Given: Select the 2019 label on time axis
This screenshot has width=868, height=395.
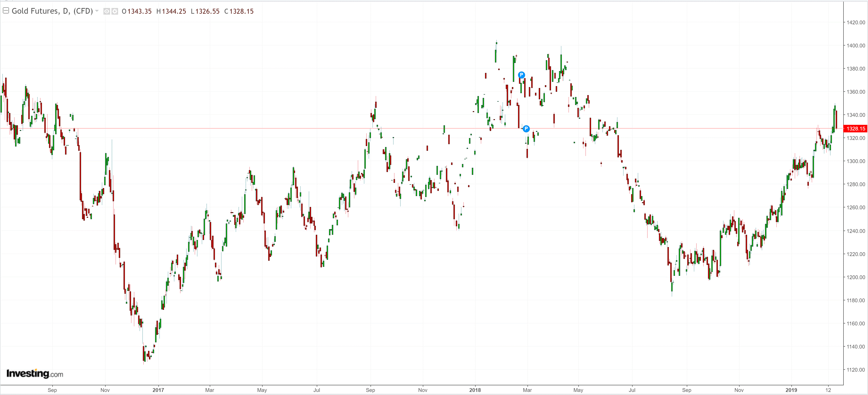Looking at the screenshot, I should (x=791, y=390).
